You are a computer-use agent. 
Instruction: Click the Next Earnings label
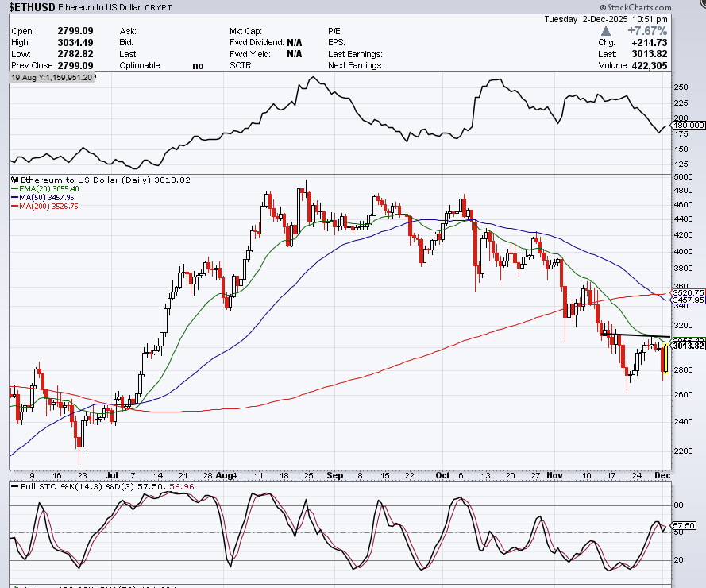(x=356, y=65)
